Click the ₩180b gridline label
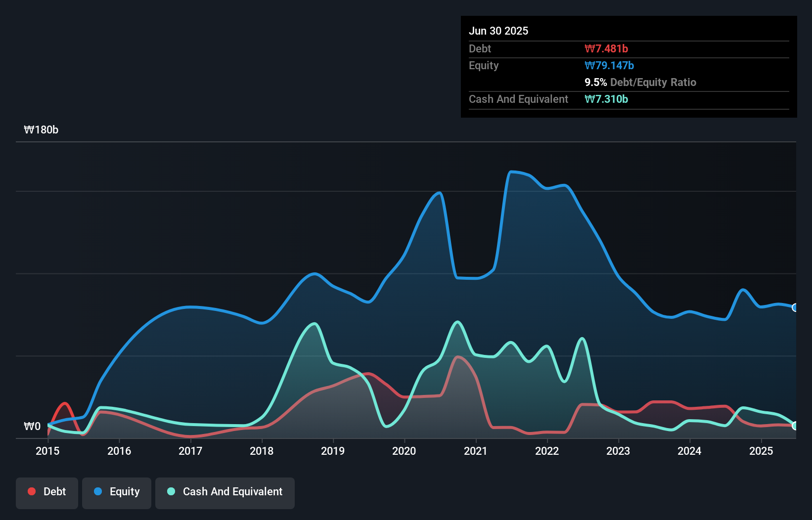The height and width of the screenshot is (520, 812). [x=42, y=130]
